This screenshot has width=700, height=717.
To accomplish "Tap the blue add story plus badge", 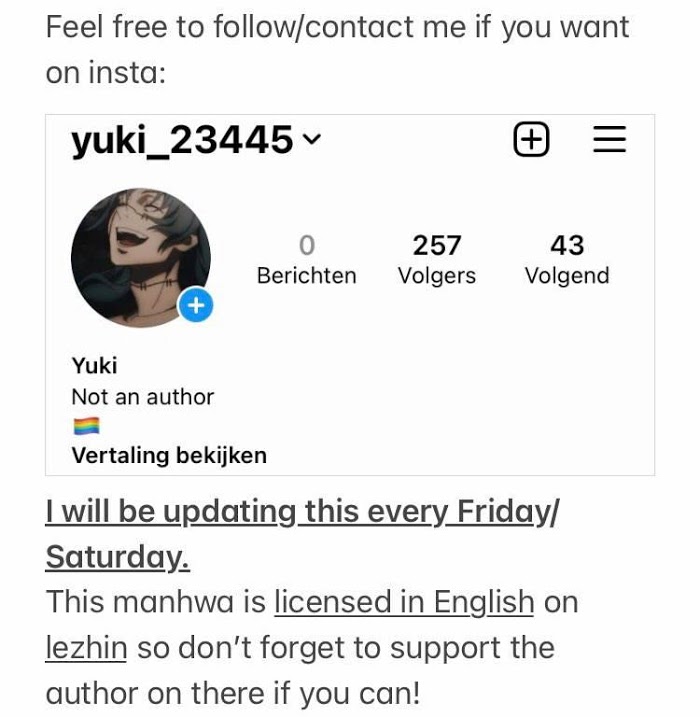I will [196, 305].
